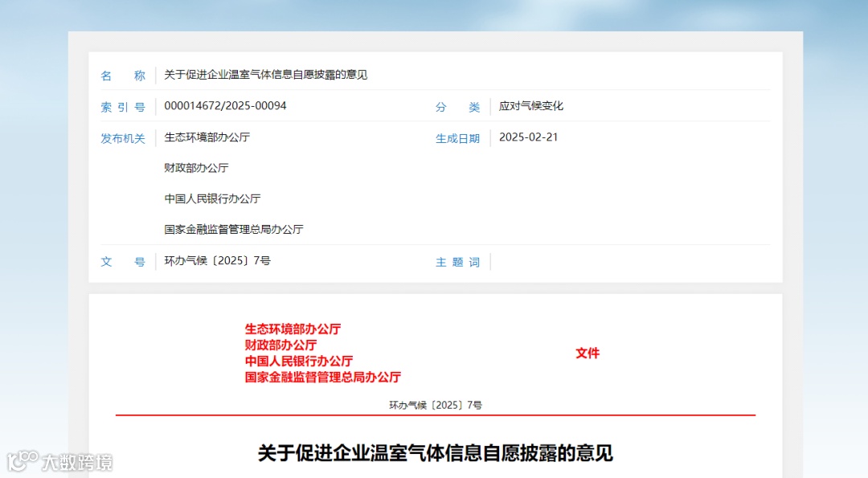This screenshot has width=868, height=478.
Task: Click document number 环办气候〔2025〕7号 in the table
Action: [x=217, y=260]
